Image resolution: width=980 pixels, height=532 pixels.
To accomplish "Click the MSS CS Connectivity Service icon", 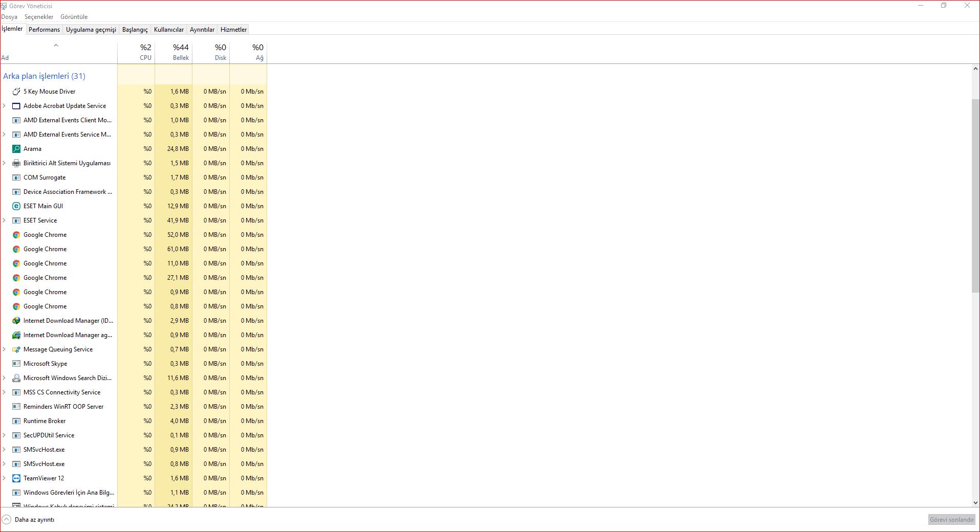I will (x=16, y=392).
